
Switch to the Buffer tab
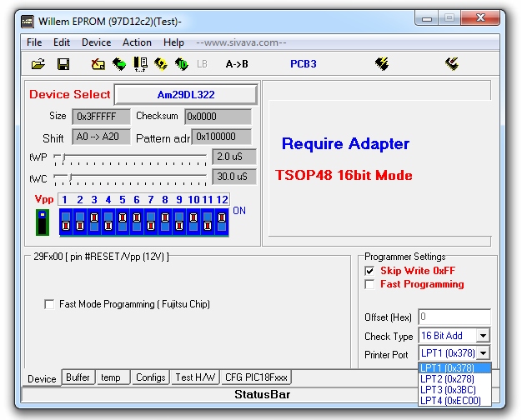click(x=78, y=377)
